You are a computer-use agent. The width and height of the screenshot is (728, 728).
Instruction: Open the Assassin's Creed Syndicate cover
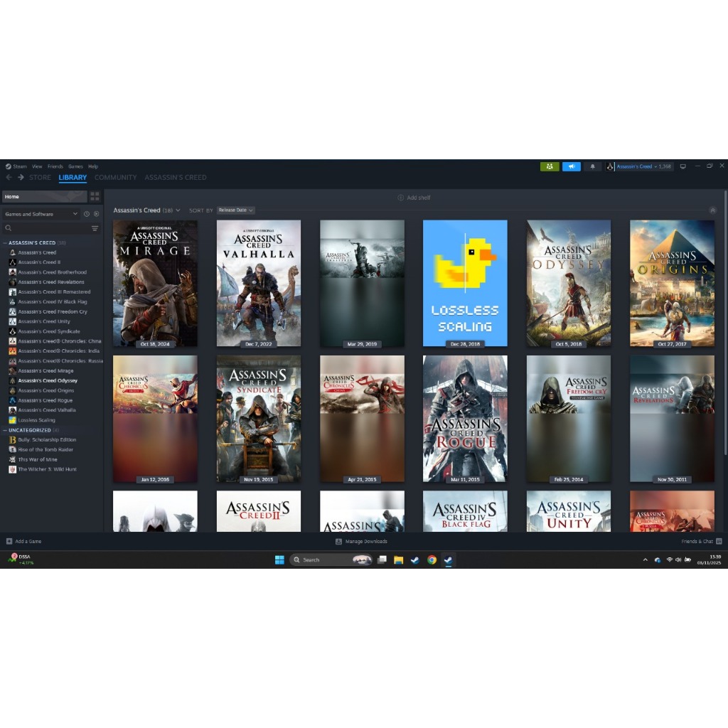pos(259,419)
